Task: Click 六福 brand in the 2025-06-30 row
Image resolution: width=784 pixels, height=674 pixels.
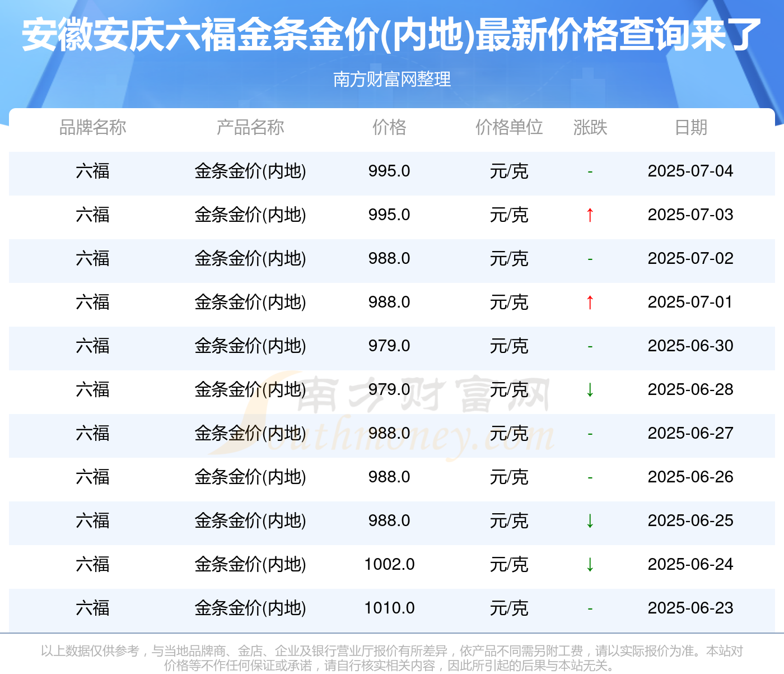Action: (x=93, y=346)
